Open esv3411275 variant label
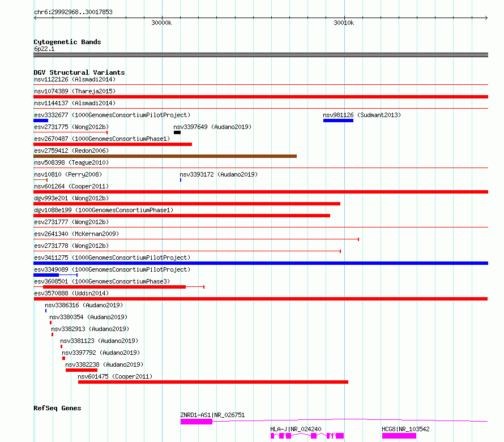504x442 pixels. (x=112, y=258)
